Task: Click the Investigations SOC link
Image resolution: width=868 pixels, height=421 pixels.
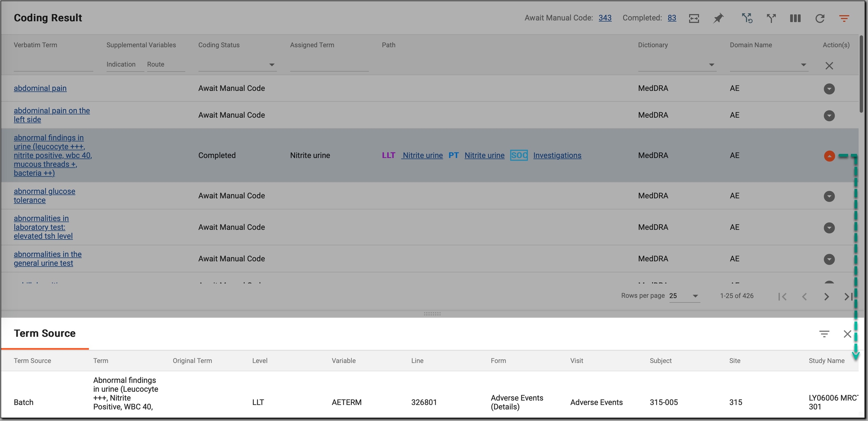Action: coord(557,155)
